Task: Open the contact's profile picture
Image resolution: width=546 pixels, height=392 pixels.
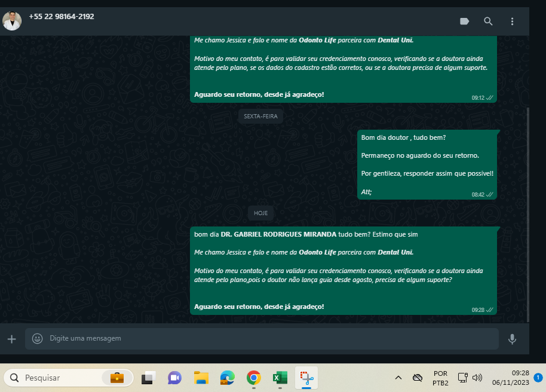Action: point(12,21)
